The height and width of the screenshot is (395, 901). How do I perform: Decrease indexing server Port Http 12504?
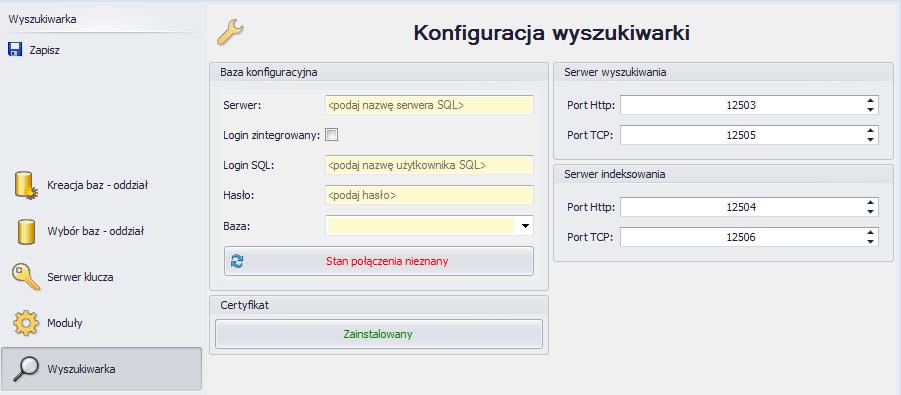(x=871, y=211)
